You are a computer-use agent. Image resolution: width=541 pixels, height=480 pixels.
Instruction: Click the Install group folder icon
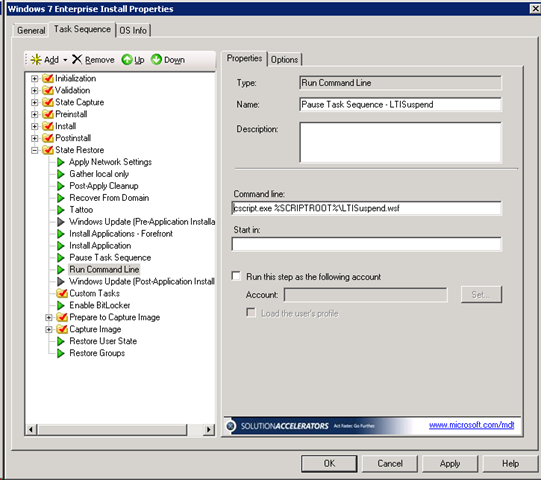[48, 126]
